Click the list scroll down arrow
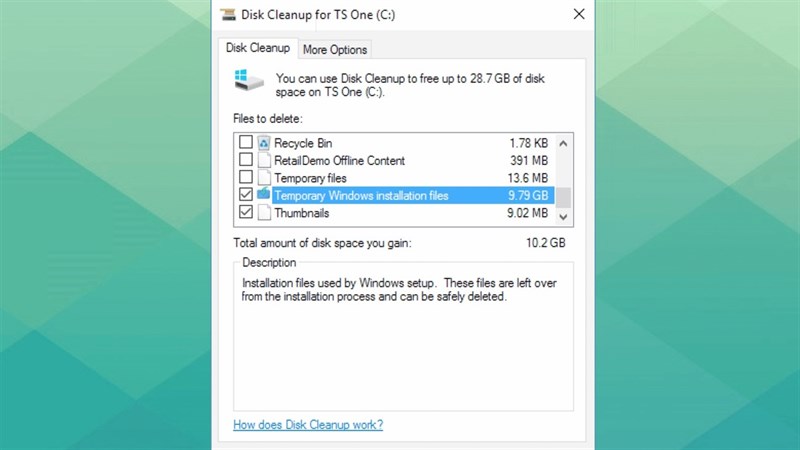Image resolution: width=800 pixels, height=450 pixels. pyautogui.click(x=563, y=217)
